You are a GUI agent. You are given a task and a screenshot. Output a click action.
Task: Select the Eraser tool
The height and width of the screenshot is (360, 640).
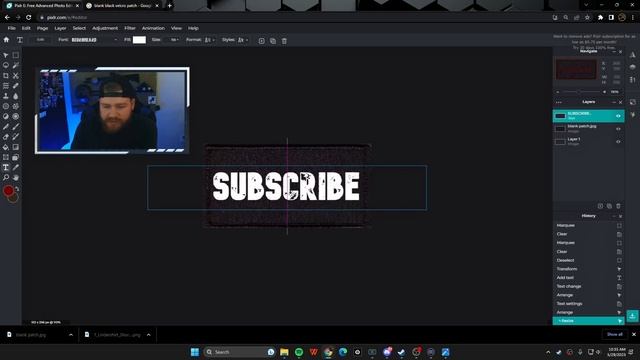click(x=6, y=137)
